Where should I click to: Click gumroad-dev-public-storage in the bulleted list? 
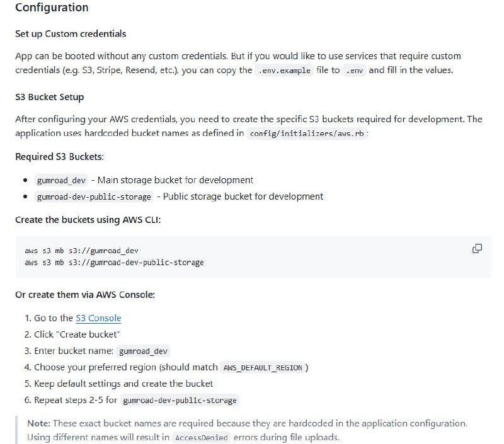pos(94,196)
